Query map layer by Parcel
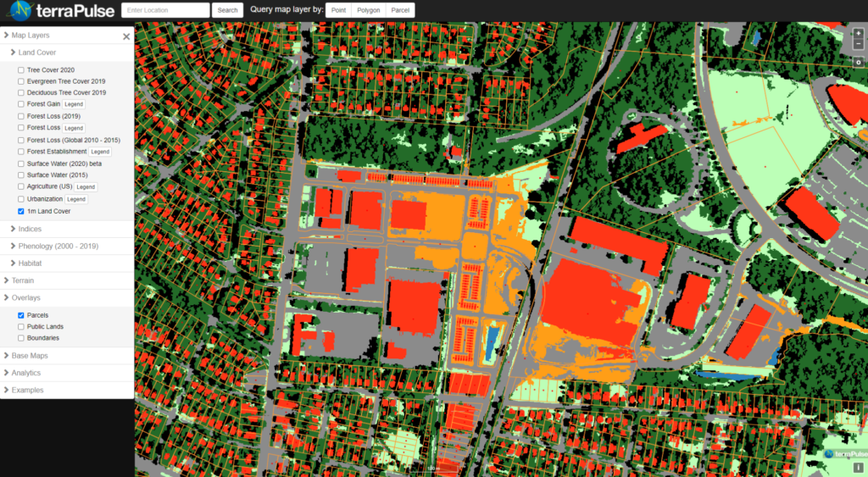 point(401,10)
